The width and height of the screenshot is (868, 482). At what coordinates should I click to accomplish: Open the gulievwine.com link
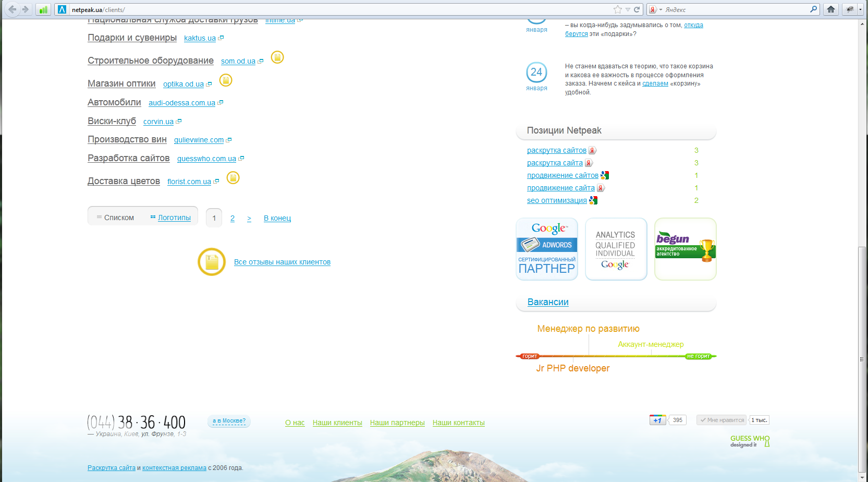199,140
